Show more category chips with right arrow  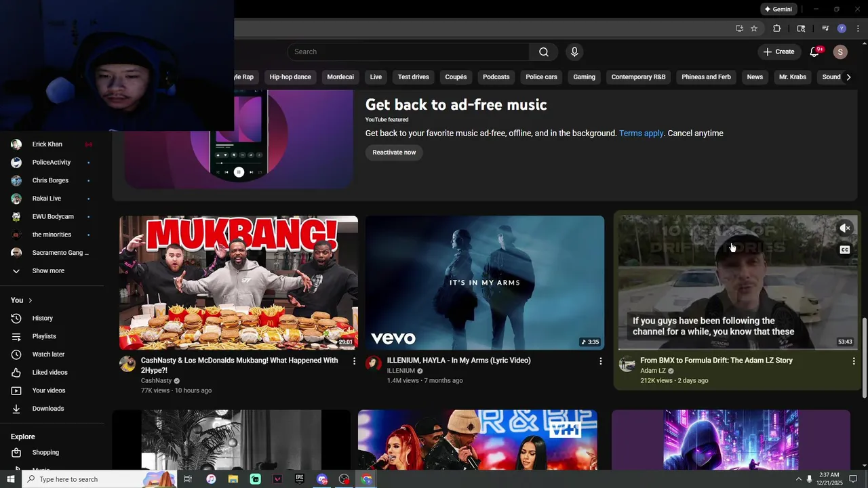click(848, 77)
